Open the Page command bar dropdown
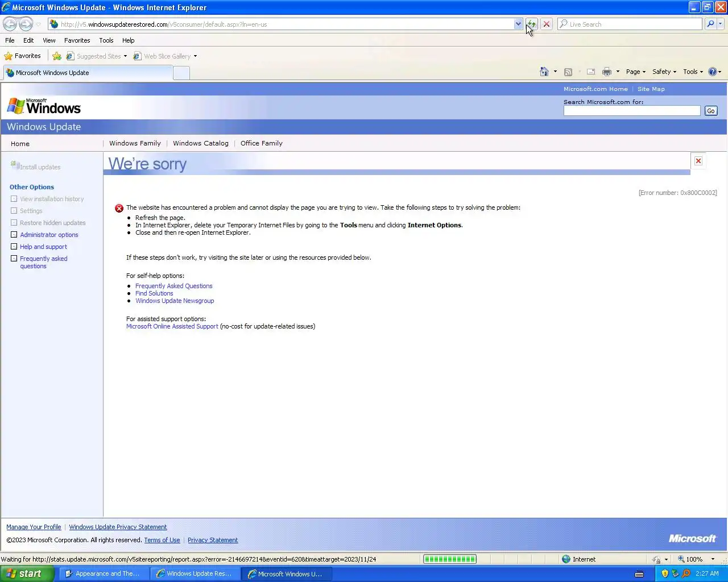 636,72
